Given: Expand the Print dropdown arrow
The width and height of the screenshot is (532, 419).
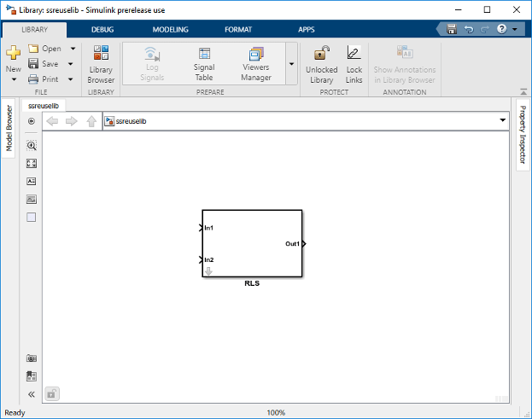Looking at the screenshot, I should [70, 79].
